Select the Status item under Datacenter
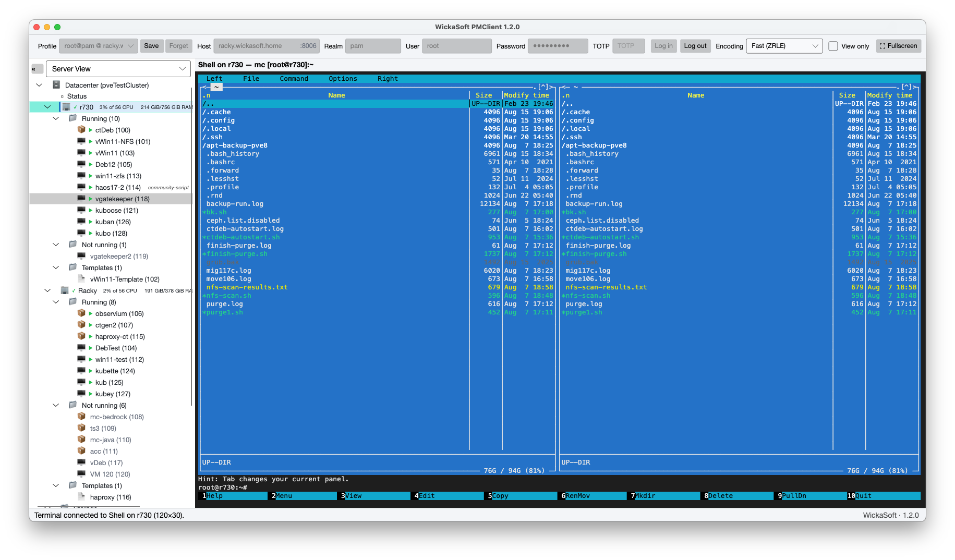The image size is (955, 560). coord(77,96)
